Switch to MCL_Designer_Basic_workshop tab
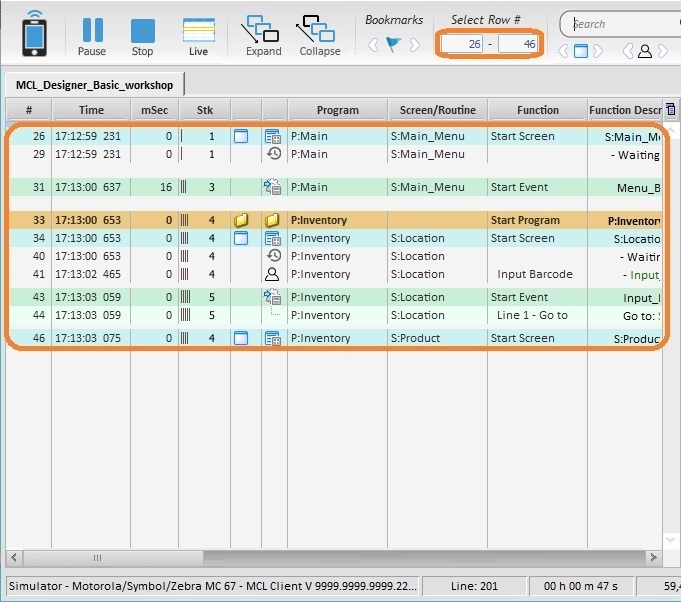Screen dimensions: 681x602 point(94,85)
